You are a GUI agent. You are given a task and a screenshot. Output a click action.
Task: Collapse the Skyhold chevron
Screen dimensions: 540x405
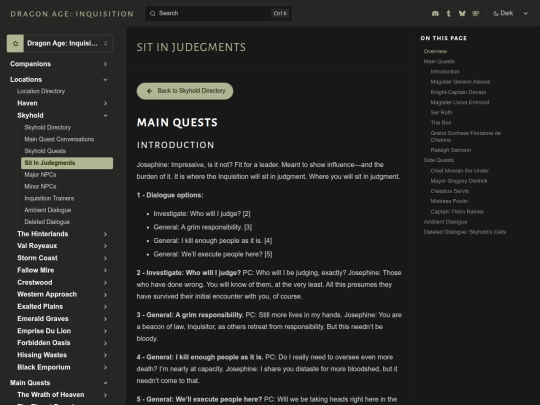tap(105, 115)
